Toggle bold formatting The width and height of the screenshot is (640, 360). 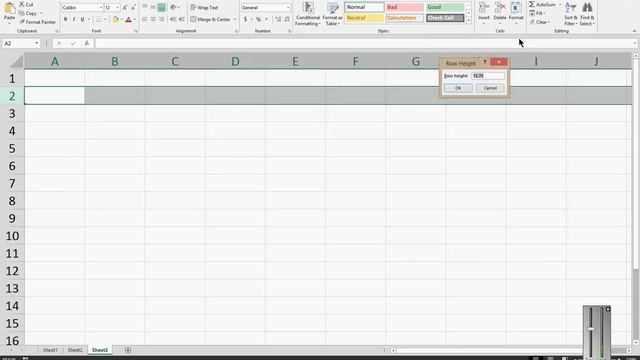[x=65, y=19]
